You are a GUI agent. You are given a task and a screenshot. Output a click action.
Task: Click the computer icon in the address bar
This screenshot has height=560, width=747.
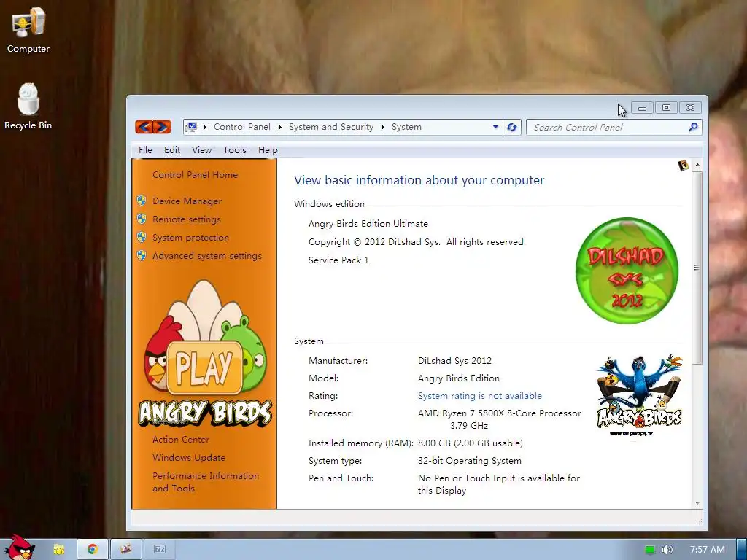click(x=191, y=127)
